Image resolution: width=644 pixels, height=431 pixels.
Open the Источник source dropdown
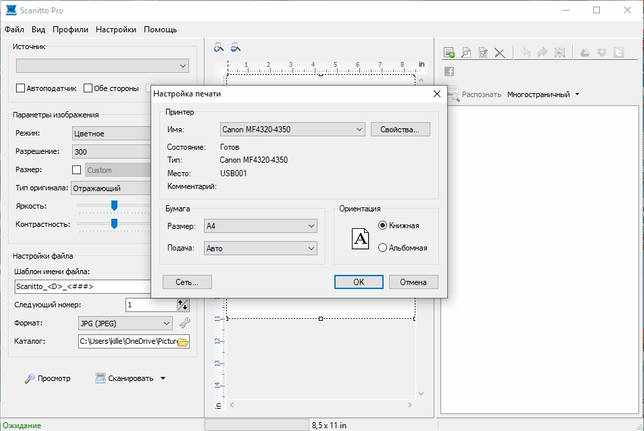pyautogui.click(x=102, y=66)
